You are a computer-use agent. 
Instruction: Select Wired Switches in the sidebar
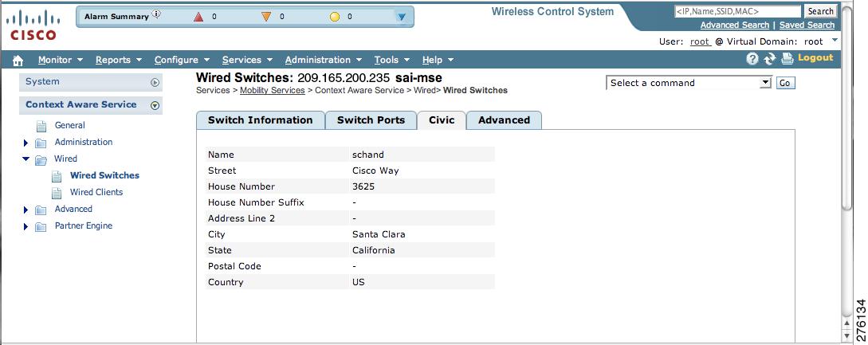coord(104,175)
